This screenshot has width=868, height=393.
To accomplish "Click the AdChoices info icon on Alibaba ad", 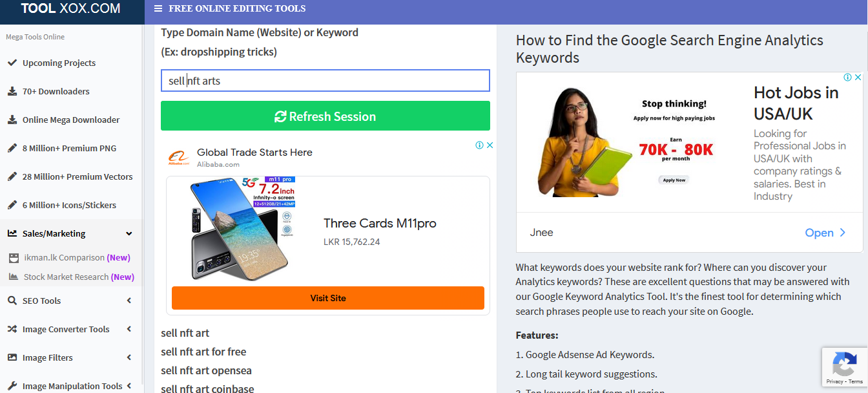I will point(480,145).
